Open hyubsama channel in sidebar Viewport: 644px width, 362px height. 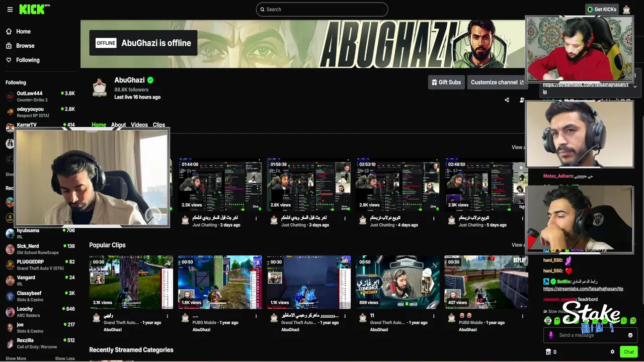40,233
